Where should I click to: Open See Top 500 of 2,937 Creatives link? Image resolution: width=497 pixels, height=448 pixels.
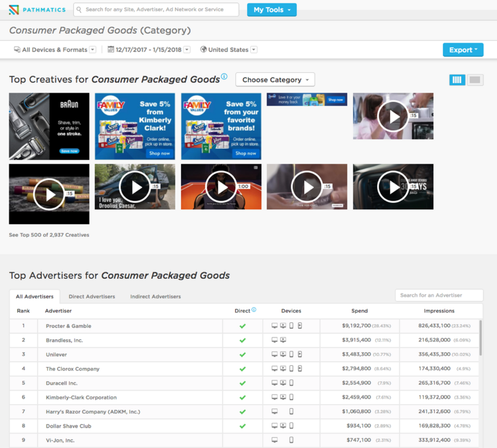pyautogui.click(x=49, y=235)
